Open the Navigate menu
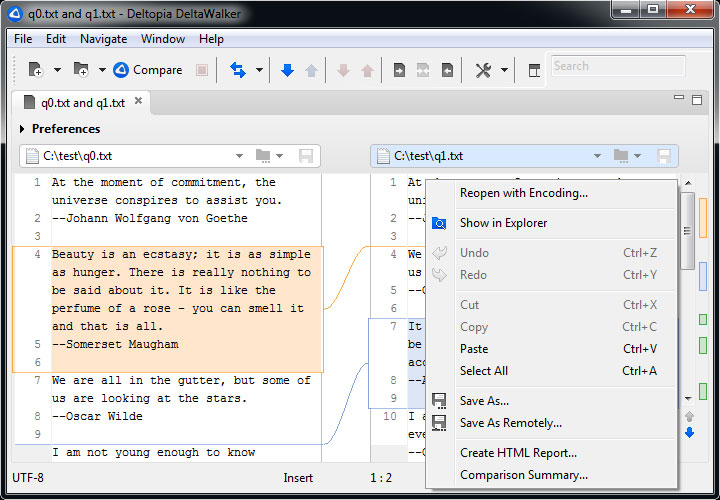This screenshot has width=720, height=500. (x=103, y=39)
